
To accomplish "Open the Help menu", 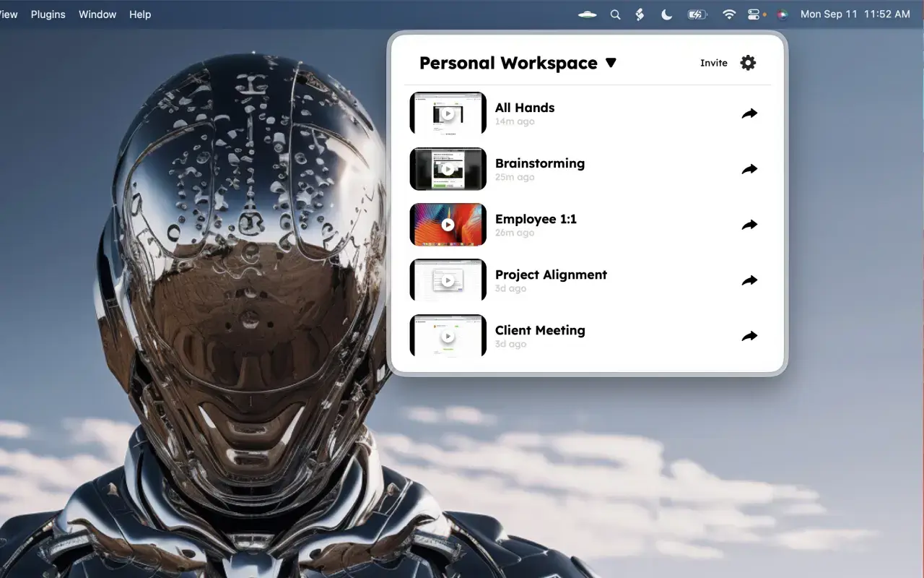I will (140, 14).
